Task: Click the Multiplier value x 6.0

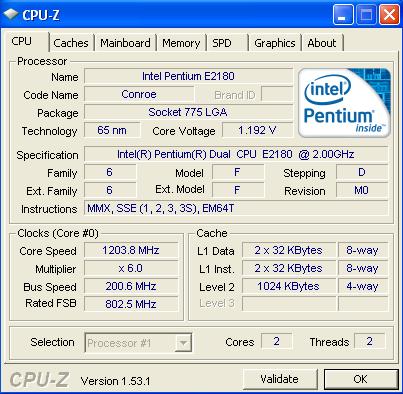Action: [131, 268]
